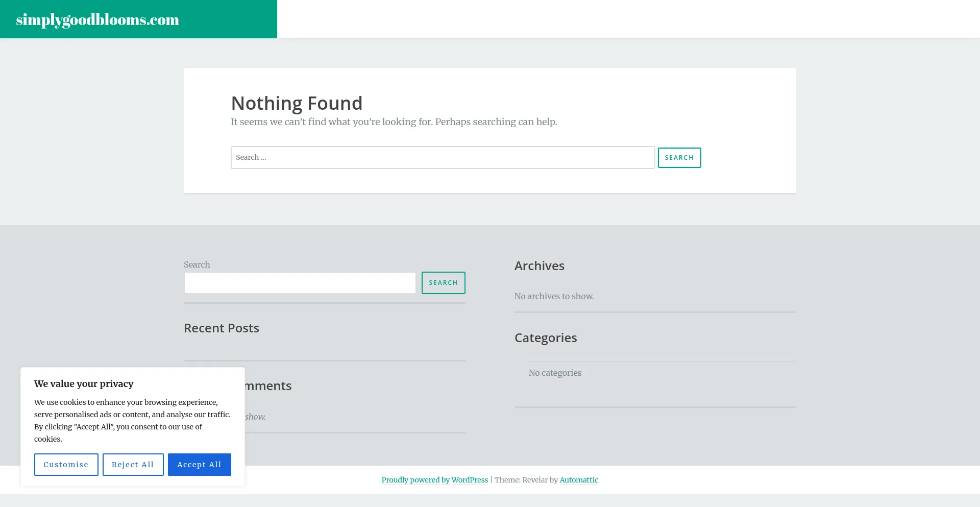This screenshot has height=507, width=980.
Task: Follow the Automattic link in the footer
Action: point(579,480)
